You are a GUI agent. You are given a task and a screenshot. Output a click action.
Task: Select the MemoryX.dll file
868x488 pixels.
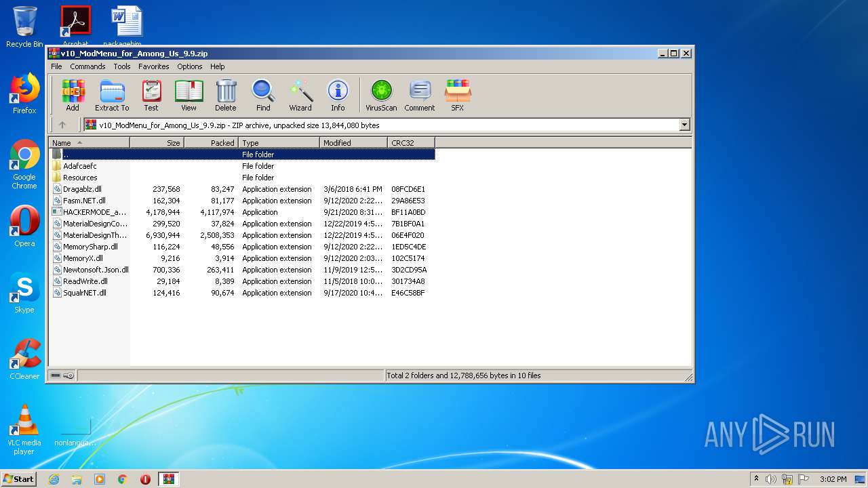point(83,258)
